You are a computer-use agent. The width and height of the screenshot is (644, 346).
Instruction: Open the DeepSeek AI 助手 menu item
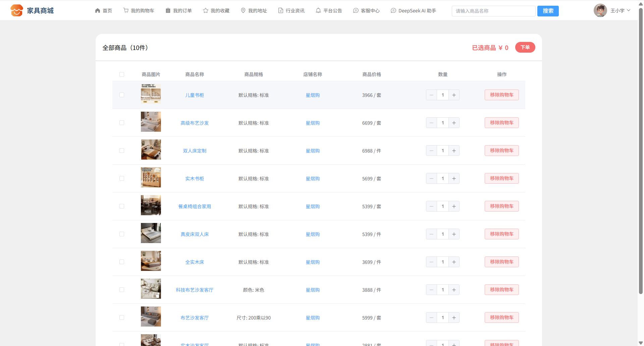(413, 11)
